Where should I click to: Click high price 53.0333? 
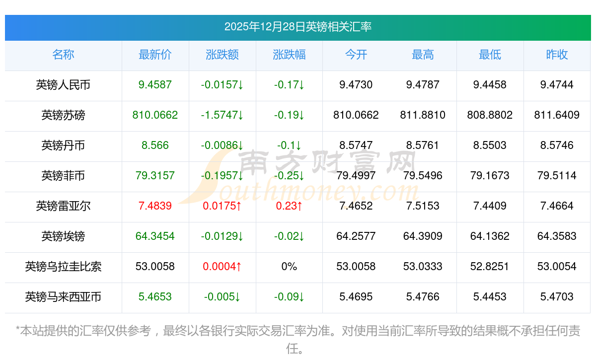tap(423, 267)
